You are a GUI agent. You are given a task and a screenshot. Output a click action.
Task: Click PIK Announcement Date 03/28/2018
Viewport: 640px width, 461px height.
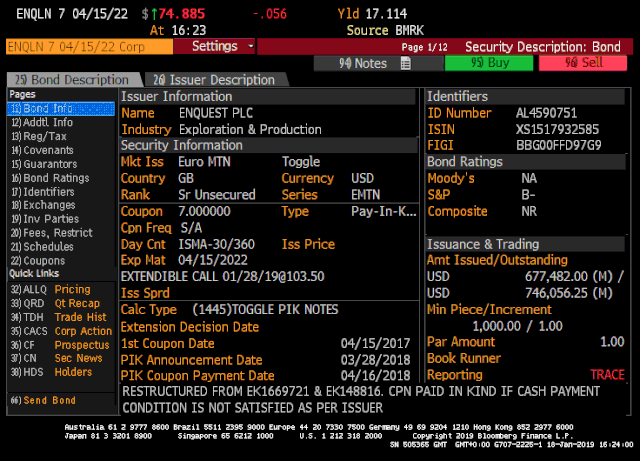tap(375, 360)
